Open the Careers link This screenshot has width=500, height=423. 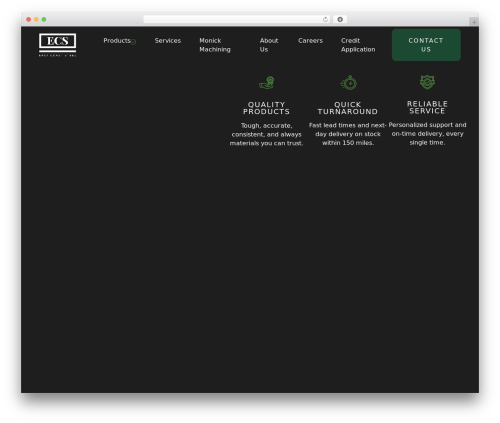[x=310, y=41]
